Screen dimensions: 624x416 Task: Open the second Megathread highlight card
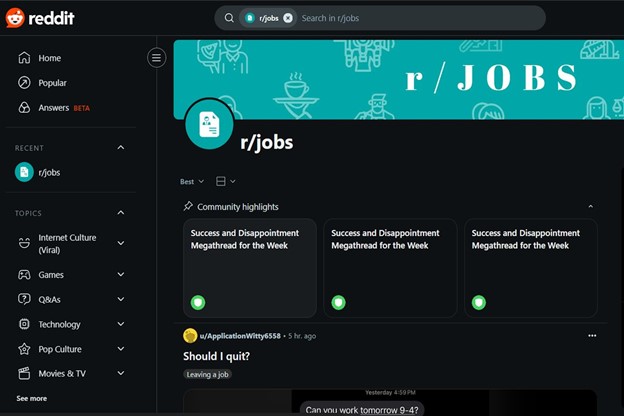[x=390, y=268]
